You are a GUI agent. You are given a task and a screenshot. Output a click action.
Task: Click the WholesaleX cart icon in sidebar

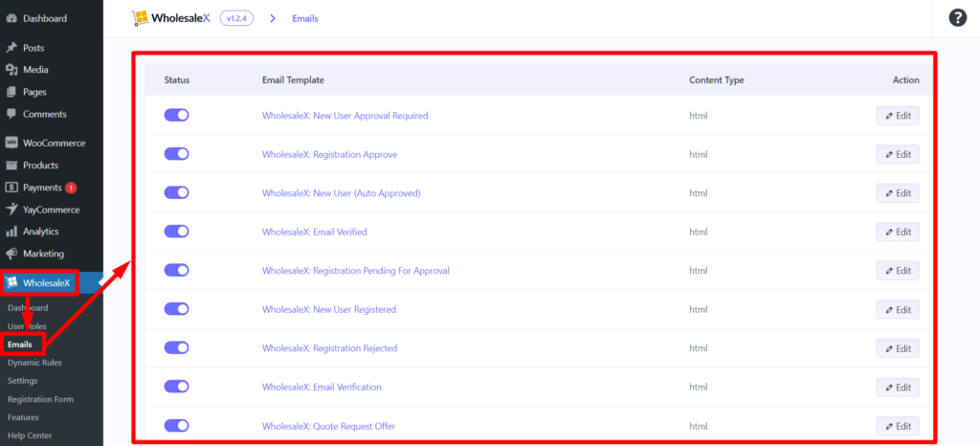[x=11, y=283]
